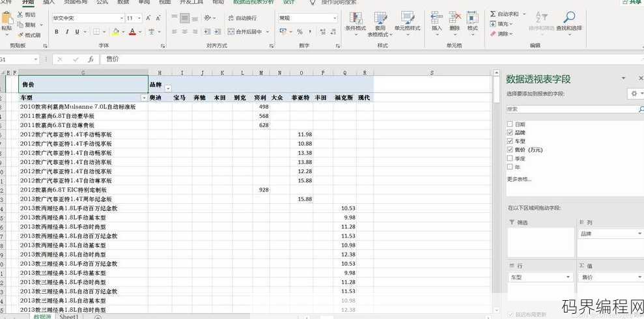Open the font dialog launcher in 字体 group

click(x=163, y=46)
